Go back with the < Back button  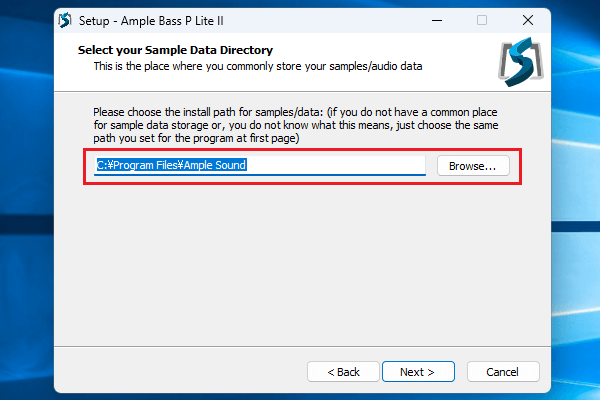point(343,371)
